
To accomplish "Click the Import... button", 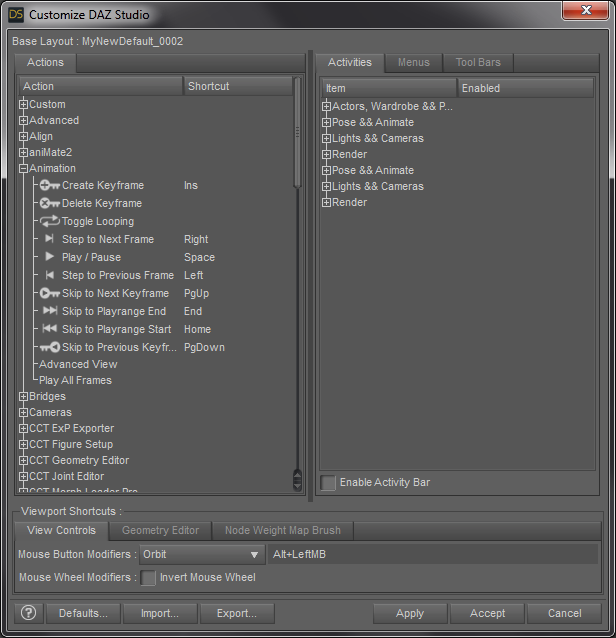I will coord(160,613).
